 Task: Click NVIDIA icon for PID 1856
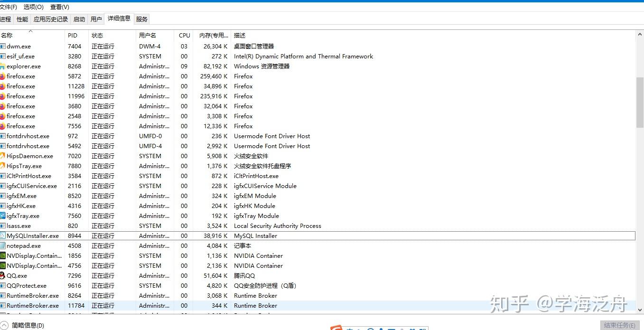point(2,255)
